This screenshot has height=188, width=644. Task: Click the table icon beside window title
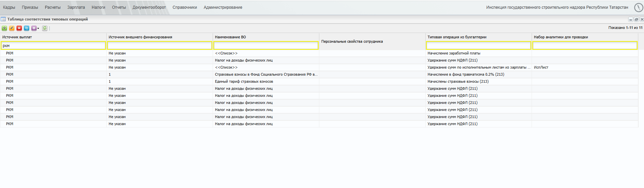tap(3, 19)
